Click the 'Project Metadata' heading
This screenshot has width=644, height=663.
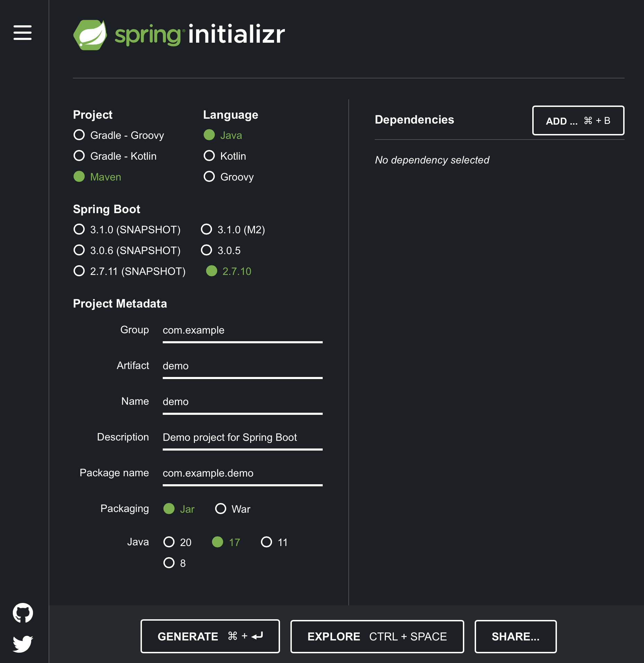click(120, 304)
